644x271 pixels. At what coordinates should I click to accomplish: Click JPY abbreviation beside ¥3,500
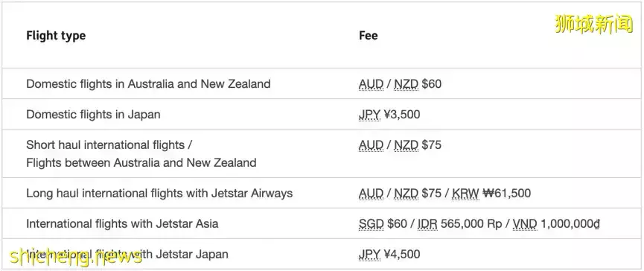pyautogui.click(x=369, y=115)
